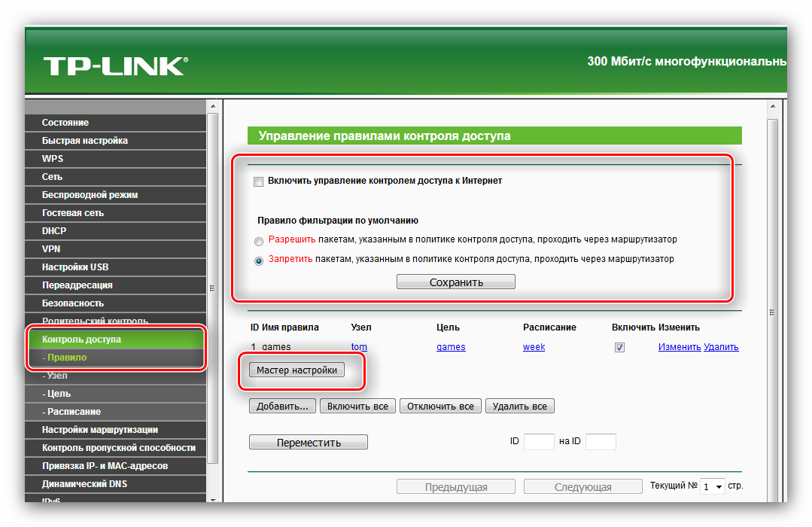The image size is (812, 527).
Task: Open the Цель submenu item
Action: (x=57, y=394)
